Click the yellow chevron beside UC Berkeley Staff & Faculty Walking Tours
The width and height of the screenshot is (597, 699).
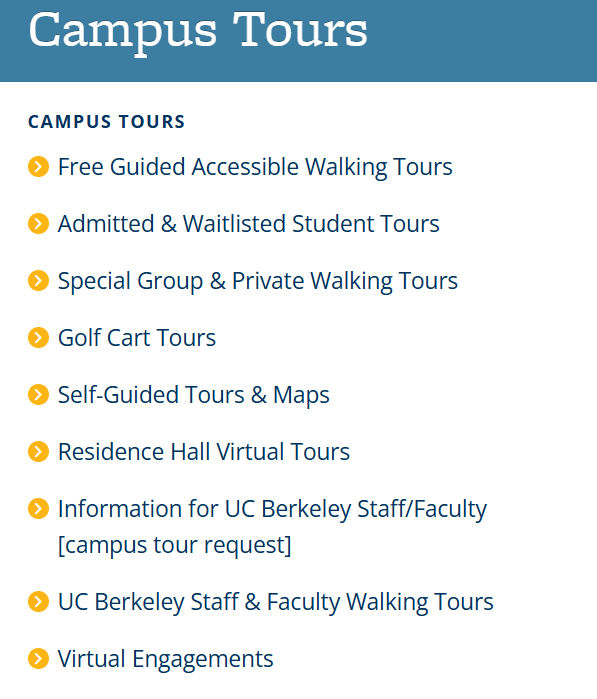[x=38, y=601]
